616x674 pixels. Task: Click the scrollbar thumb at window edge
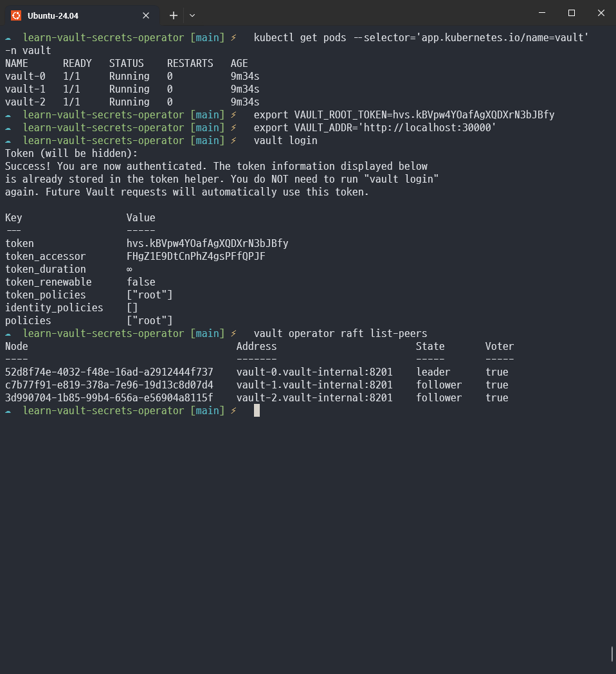pyautogui.click(x=612, y=654)
